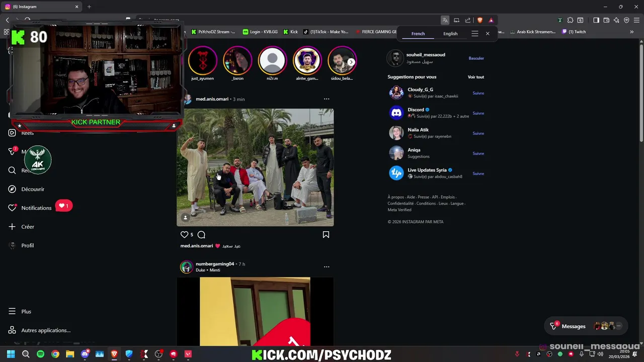The height and width of the screenshot is (362, 644).
Task: Open the Live Updates Syria avatar
Action: pyautogui.click(x=396, y=173)
